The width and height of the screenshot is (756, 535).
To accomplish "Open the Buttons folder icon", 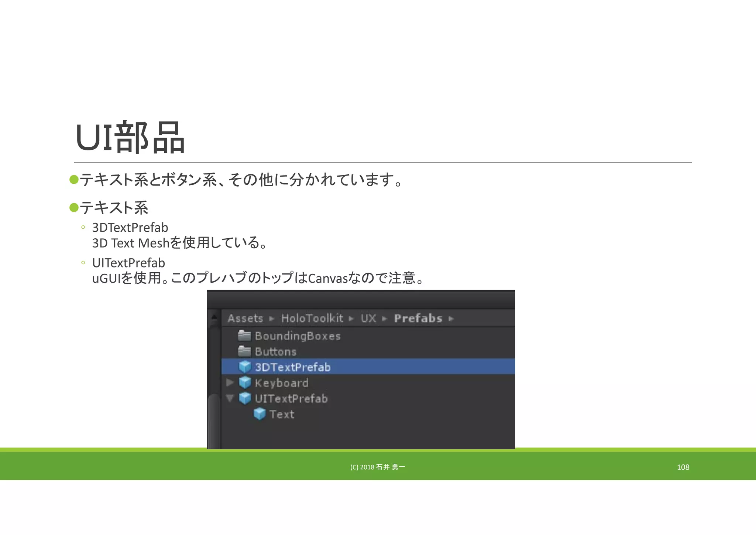I will point(244,351).
